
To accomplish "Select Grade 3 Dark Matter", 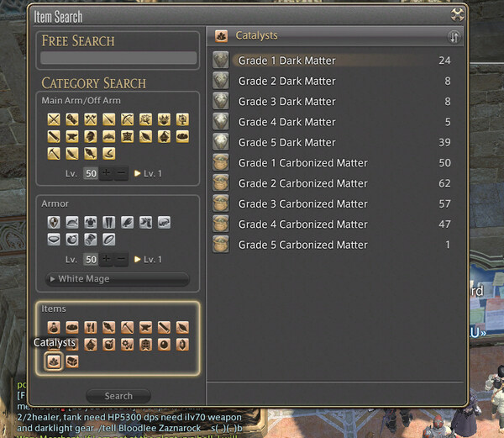I will (333, 101).
